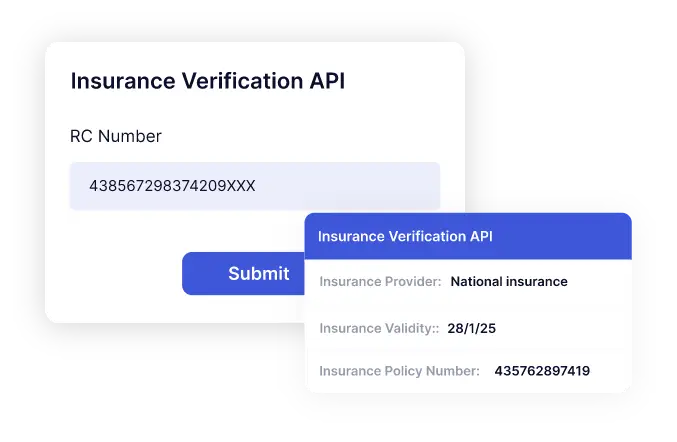Image resolution: width=677 pixels, height=442 pixels.
Task: Click divider between validity and policy rows
Action: (x=468, y=349)
